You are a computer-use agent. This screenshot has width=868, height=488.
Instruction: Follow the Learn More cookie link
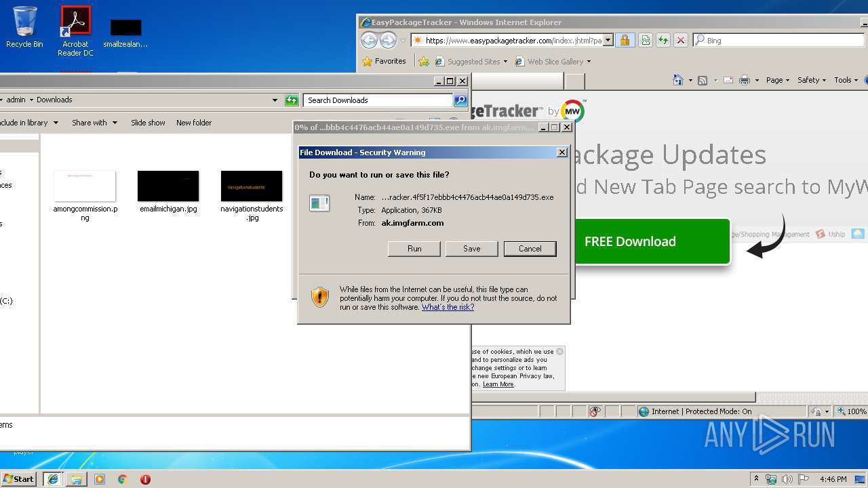point(498,384)
